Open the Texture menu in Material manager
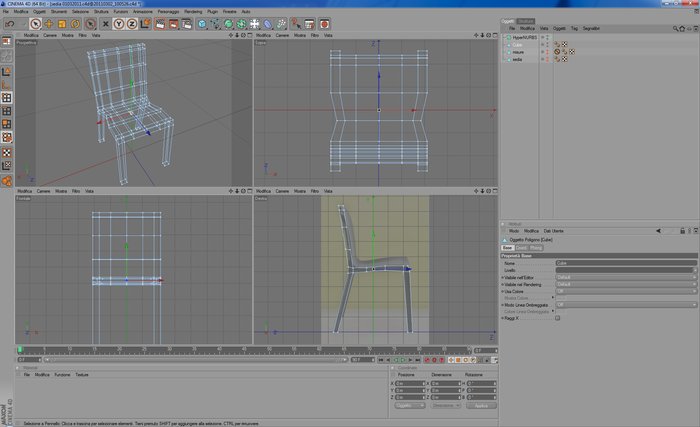 82,375
